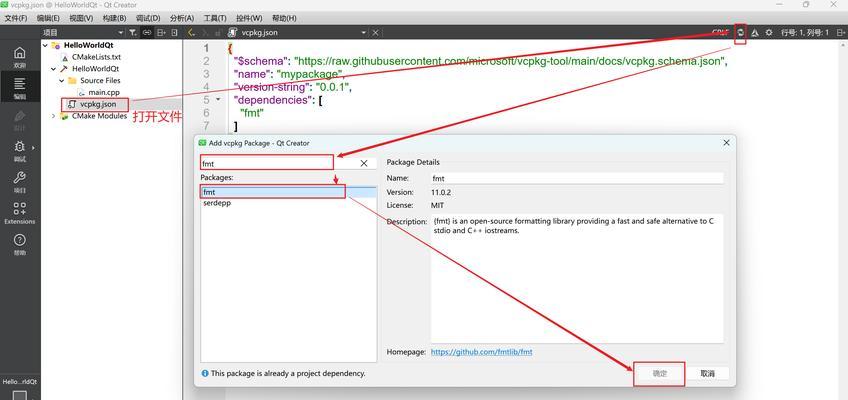Click the 取消 button in the dialog

click(x=707, y=374)
